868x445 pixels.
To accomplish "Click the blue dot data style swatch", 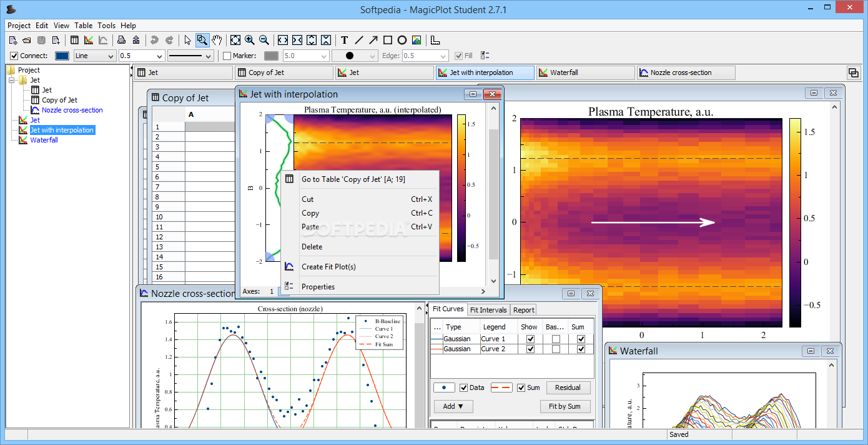I will click(444, 387).
